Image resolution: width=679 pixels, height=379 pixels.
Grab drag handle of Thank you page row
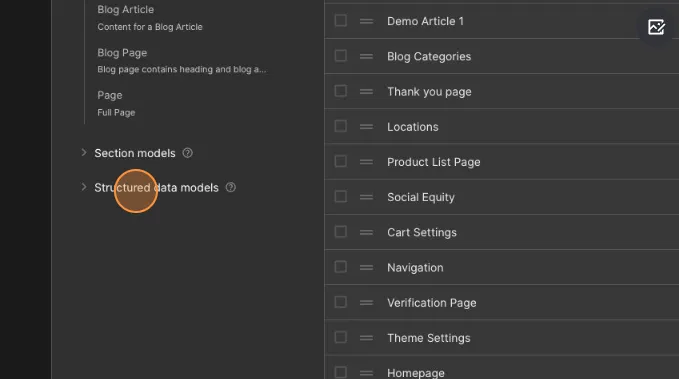366,91
